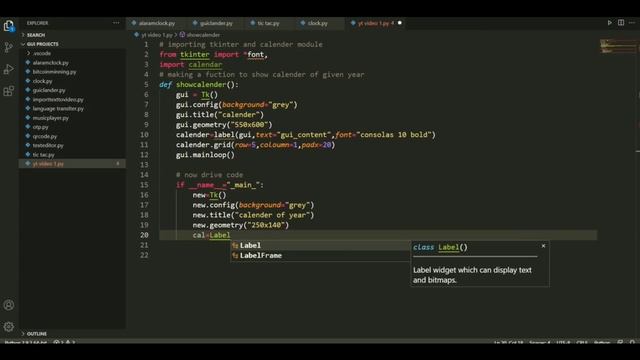
Task: Click the 'gui.mainloop()' code line
Action: click(x=205, y=155)
